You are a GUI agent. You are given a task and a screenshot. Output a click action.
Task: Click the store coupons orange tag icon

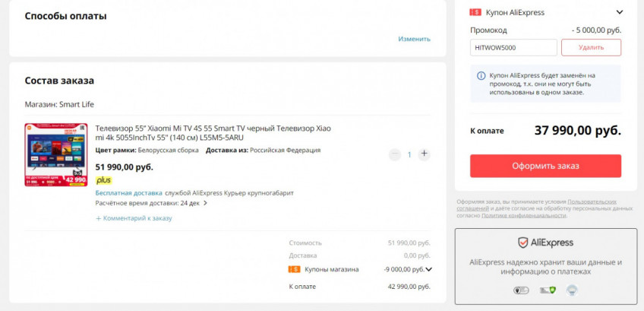pos(294,269)
